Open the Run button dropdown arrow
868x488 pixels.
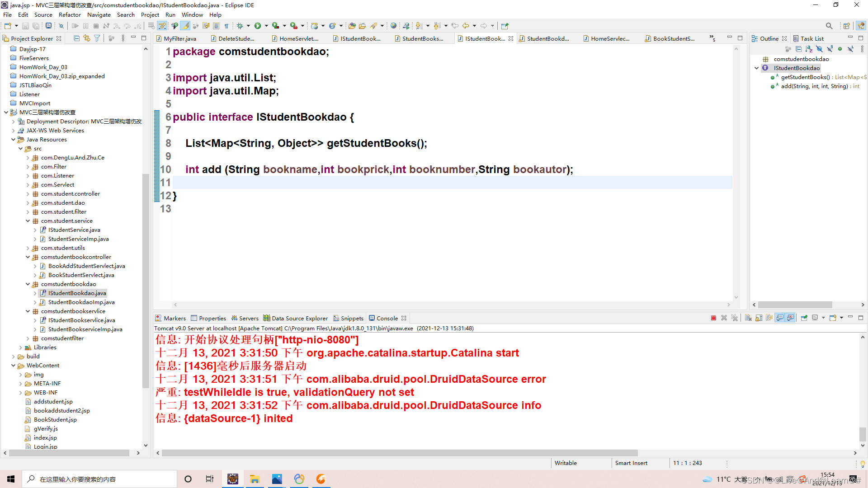click(x=266, y=26)
